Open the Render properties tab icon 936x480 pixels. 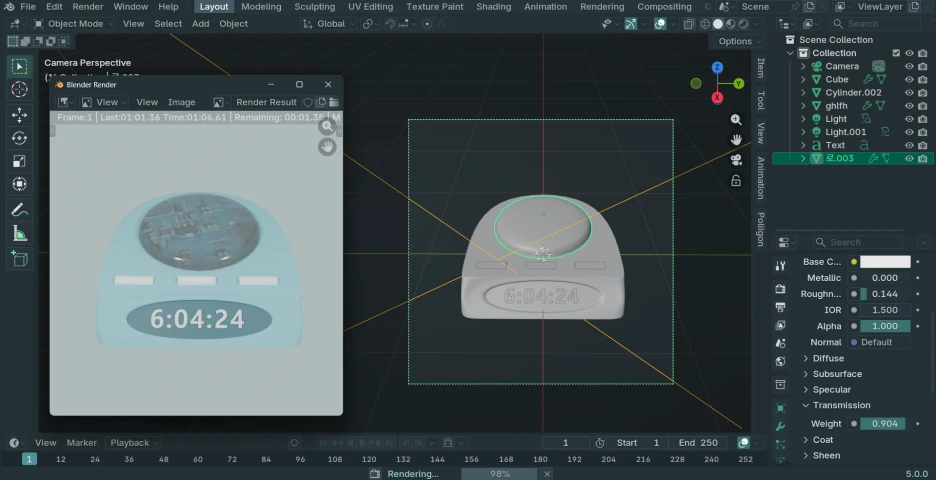pos(780,289)
